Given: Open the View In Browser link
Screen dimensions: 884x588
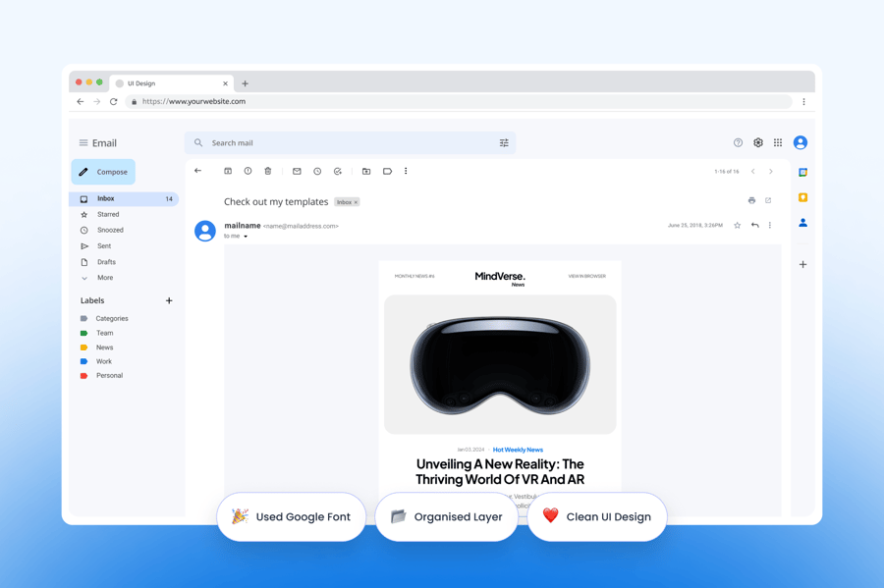Looking at the screenshot, I should coord(586,277).
